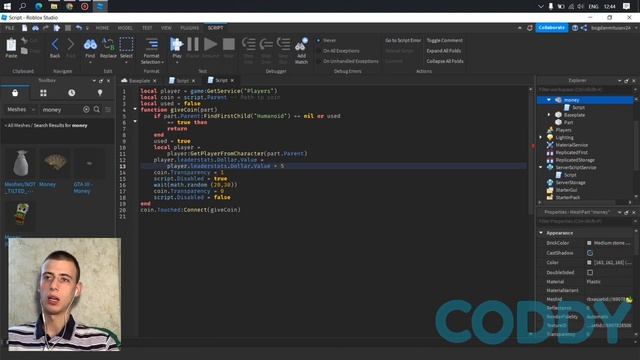Click the Step Out debugger icon

[x=283, y=44]
